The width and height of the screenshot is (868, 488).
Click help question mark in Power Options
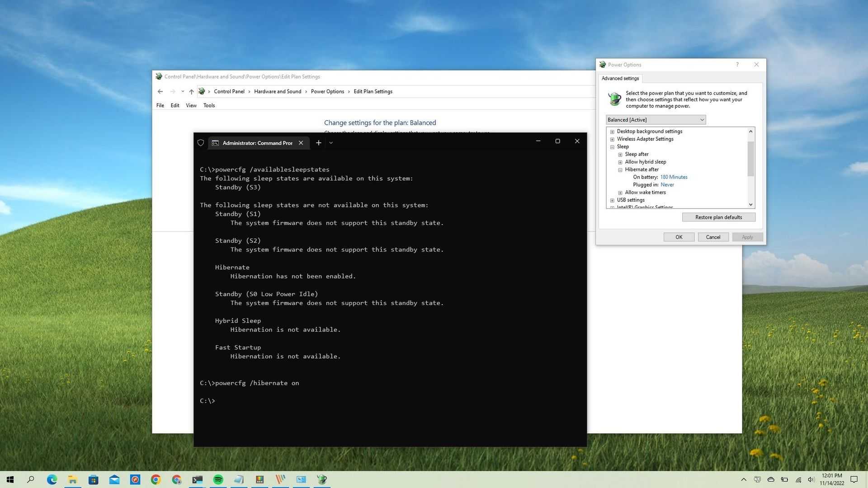click(x=737, y=65)
